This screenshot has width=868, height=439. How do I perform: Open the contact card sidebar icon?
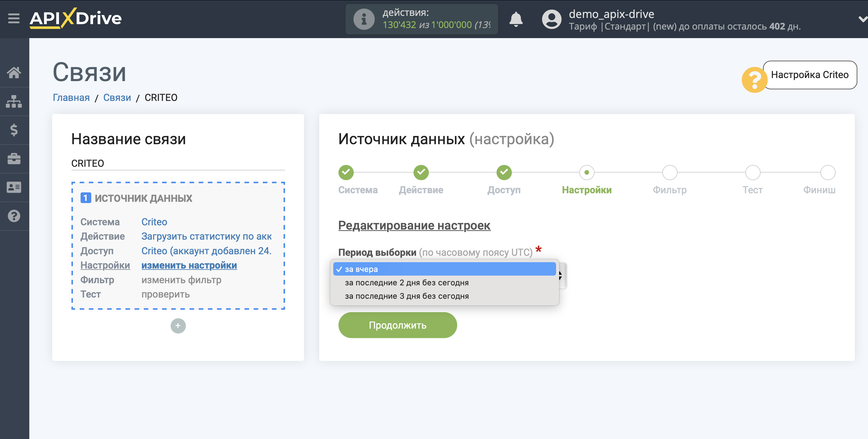pos(14,187)
